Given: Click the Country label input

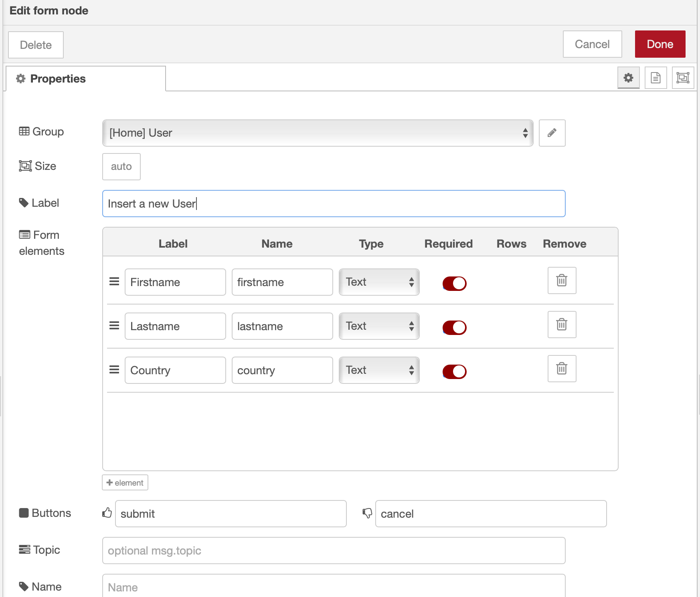Looking at the screenshot, I should pyautogui.click(x=175, y=370).
